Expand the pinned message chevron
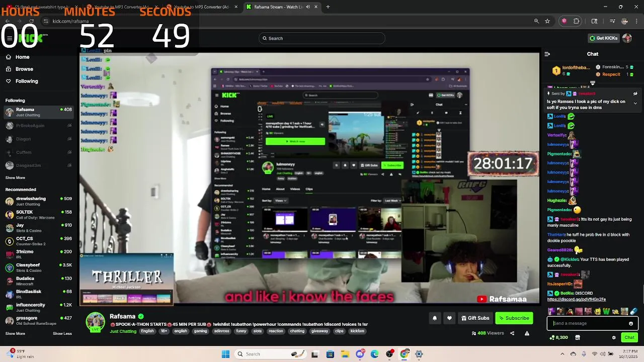This screenshot has width=644, height=362. coord(635,103)
